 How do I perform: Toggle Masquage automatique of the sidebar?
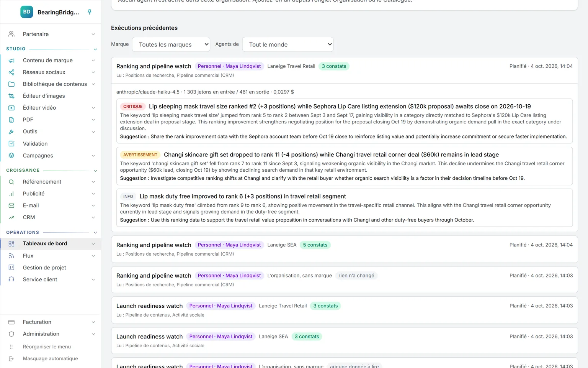pyautogui.click(x=50, y=359)
